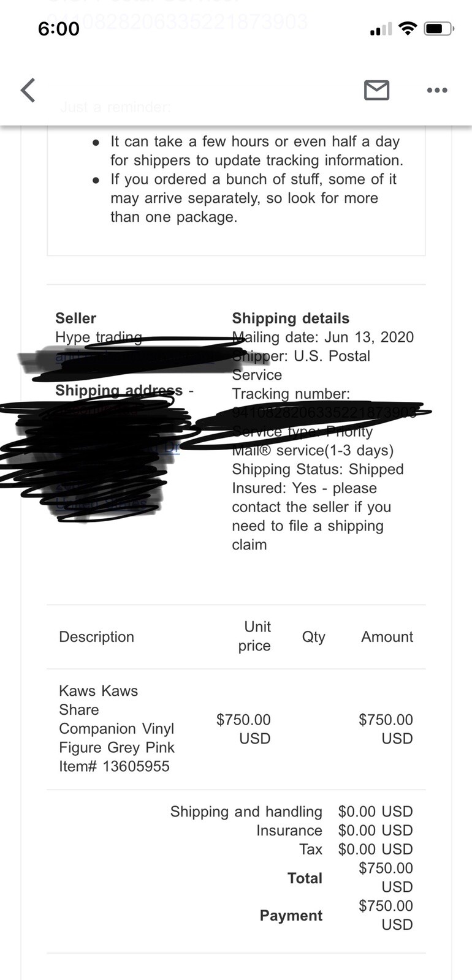Click the bold Payment label

291,915
